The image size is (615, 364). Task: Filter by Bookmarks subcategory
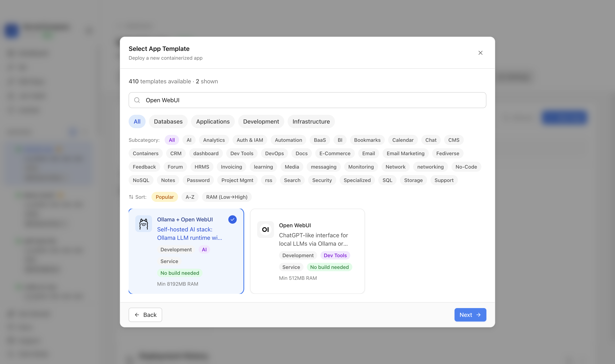click(367, 140)
